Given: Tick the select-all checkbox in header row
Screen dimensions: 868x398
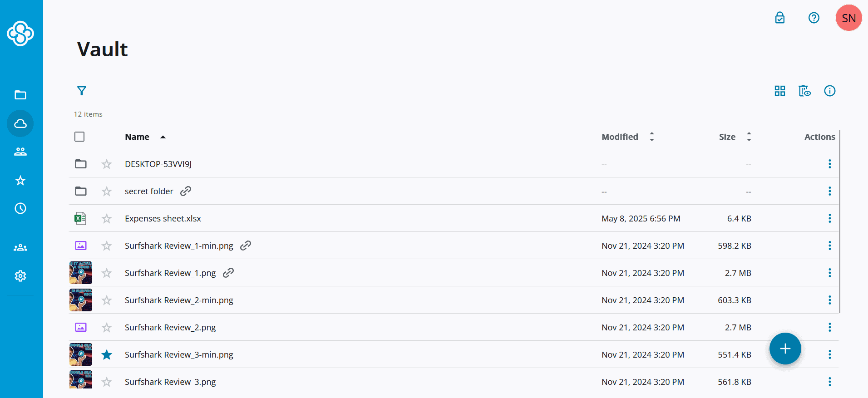Looking at the screenshot, I should point(79,137).
